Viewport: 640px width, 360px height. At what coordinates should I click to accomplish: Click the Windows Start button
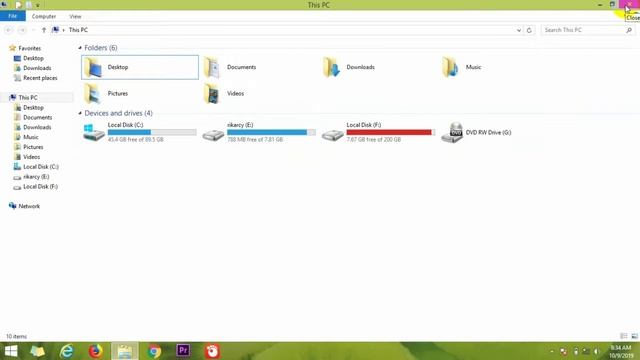click(11, 351)
